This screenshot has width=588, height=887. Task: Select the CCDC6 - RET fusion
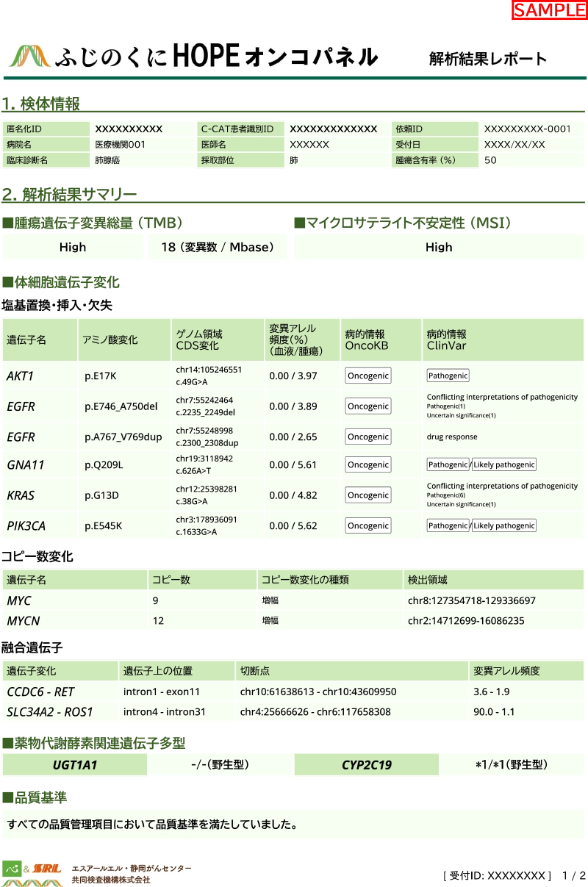click(40, 692)
